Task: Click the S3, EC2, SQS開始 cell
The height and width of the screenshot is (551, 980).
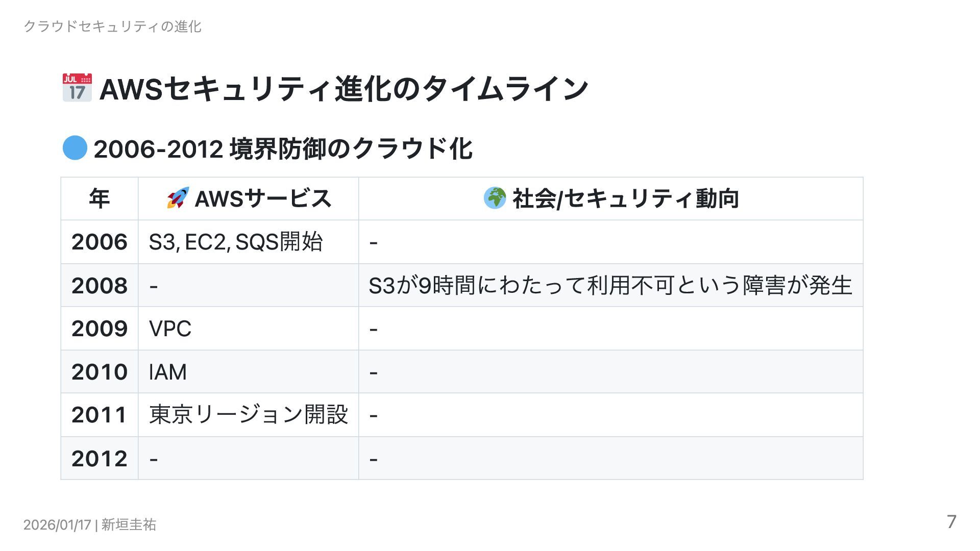Action: (236, 242)
